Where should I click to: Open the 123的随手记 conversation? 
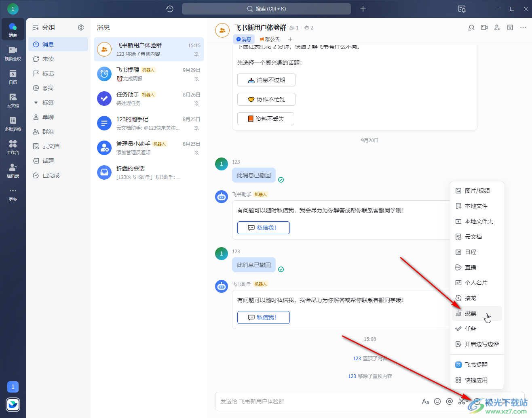149,123
